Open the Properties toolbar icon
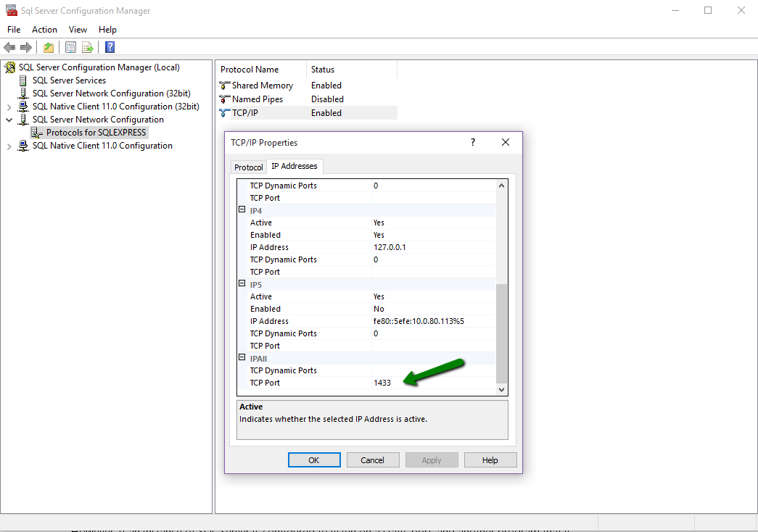This screenshot has height=532, width=758. (70, 47)
